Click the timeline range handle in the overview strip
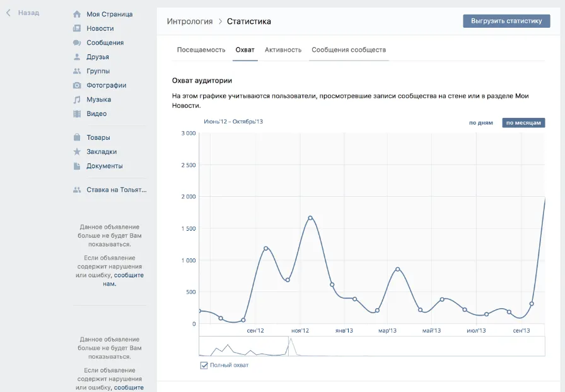The image size is (565, 392). [288, 346]
